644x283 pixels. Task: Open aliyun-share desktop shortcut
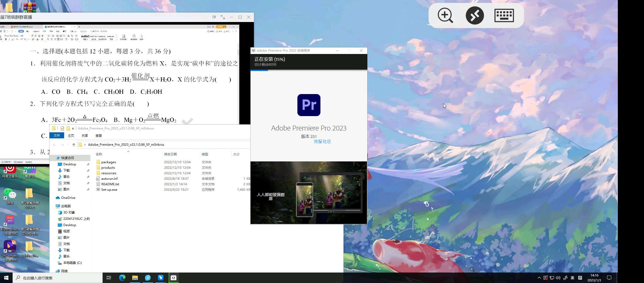[10, 225]
